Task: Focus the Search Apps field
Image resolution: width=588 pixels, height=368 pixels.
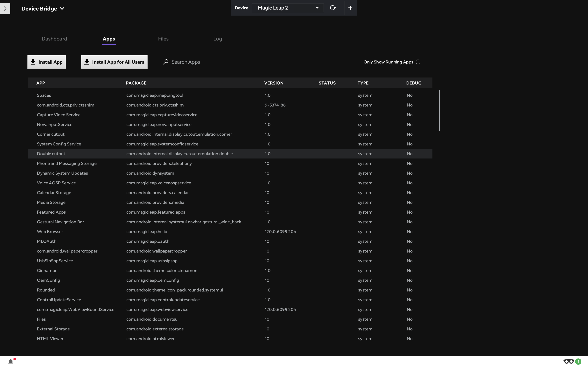Action: coord(186,62)
